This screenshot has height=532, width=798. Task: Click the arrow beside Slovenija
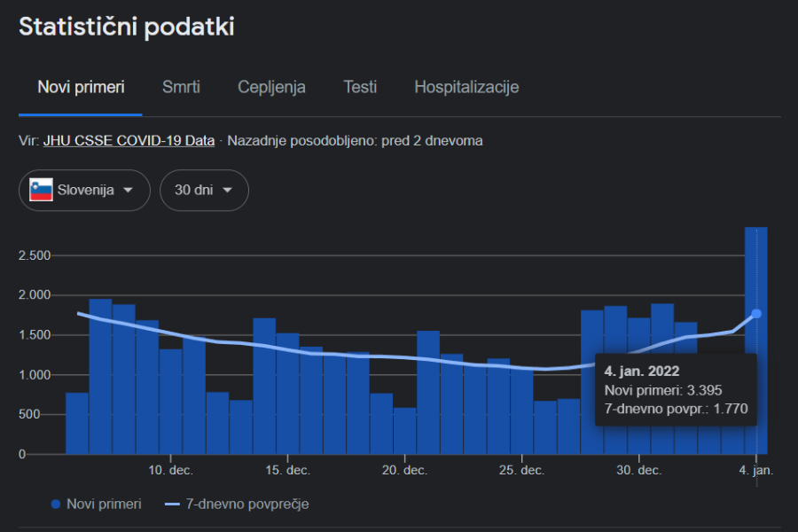(x=129, y=190)
